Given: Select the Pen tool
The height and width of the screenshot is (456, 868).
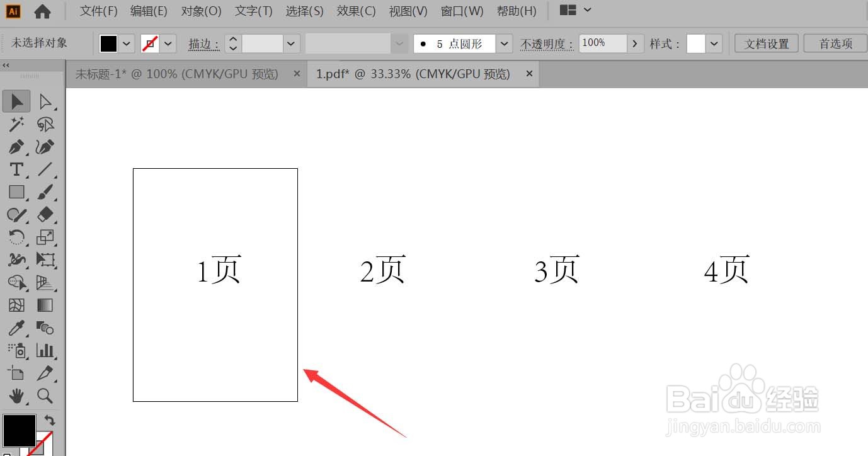Looking at the screenshot, I should tap(16, 147).
